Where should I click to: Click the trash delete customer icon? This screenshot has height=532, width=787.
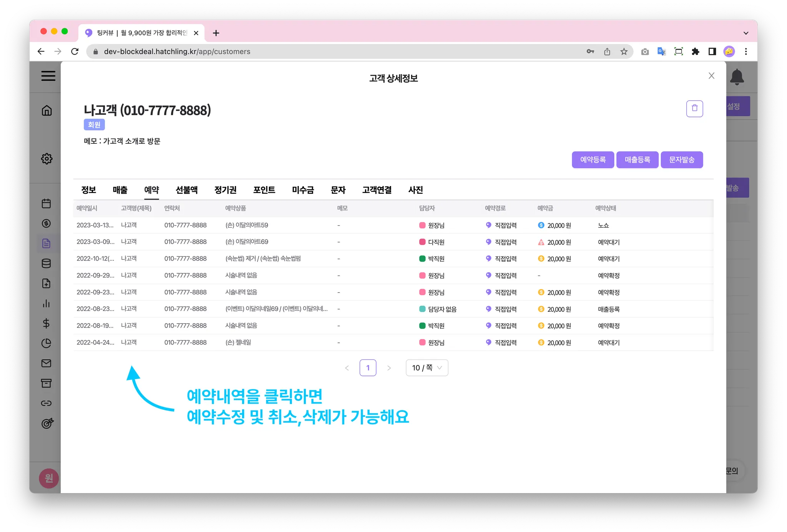point(694,108)
